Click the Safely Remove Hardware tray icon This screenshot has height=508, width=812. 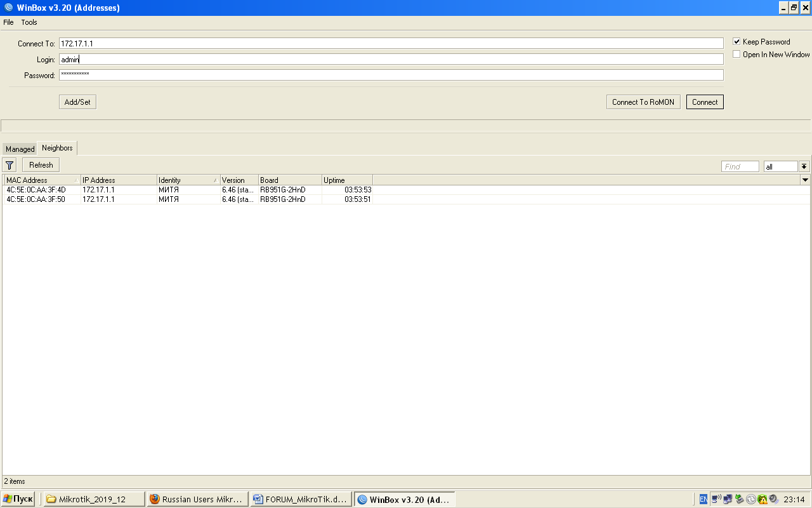click(739, 499)
